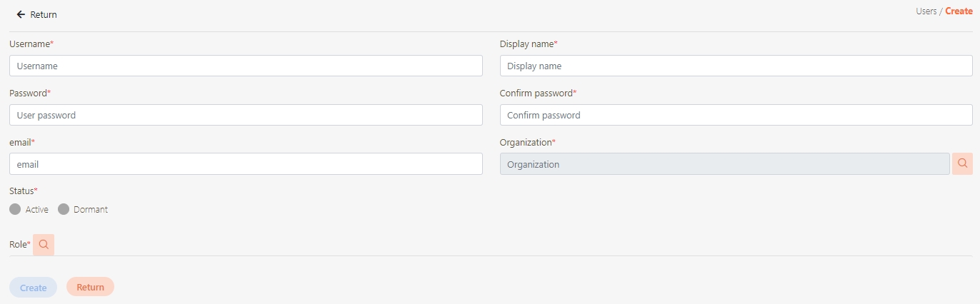Viewport: 980px width, 304px height.
Task: Select the Active status radio button
Action: [15, 209]
